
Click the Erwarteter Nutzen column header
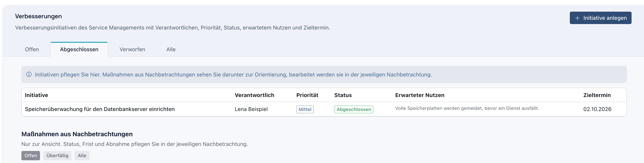pyautogui.click(x=420, y=95)
